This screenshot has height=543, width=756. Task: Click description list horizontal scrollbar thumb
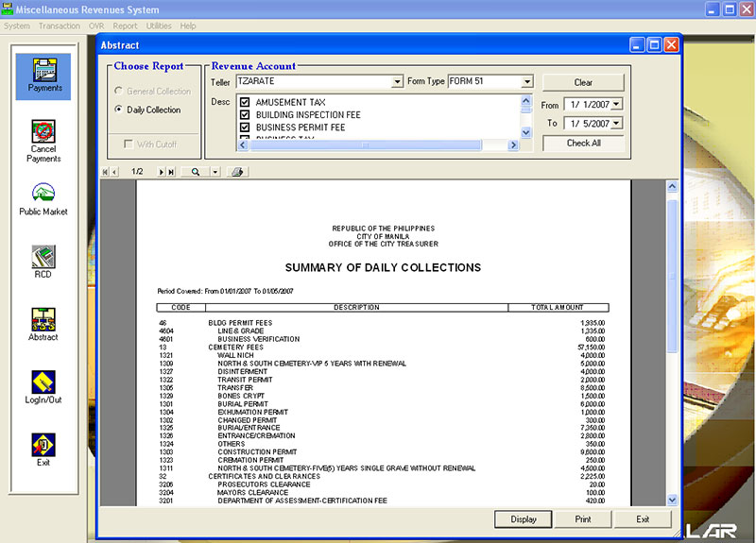click(x=366, y=145)
